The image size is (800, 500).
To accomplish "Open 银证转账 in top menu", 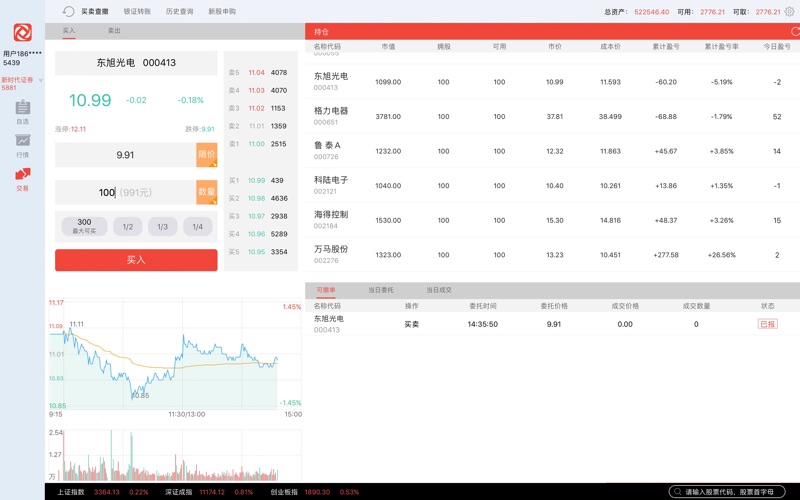I will tap(137, 12).
